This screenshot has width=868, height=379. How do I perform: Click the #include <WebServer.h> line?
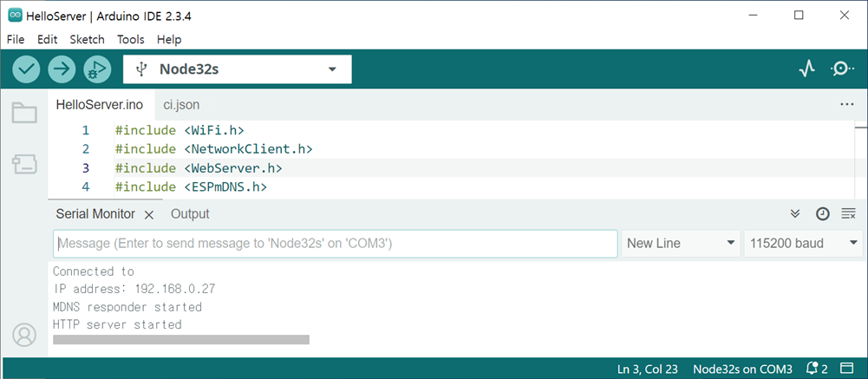199,168
